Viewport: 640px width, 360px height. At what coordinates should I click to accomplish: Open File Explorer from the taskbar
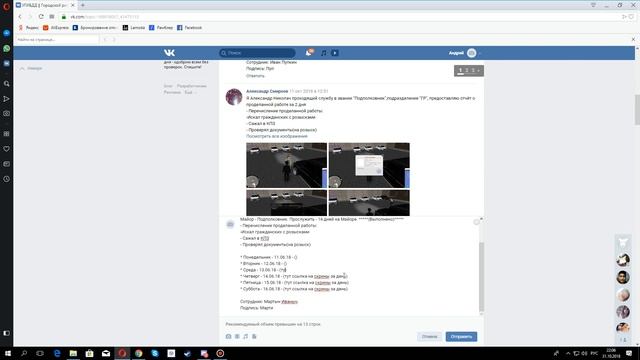click(73, 353)
